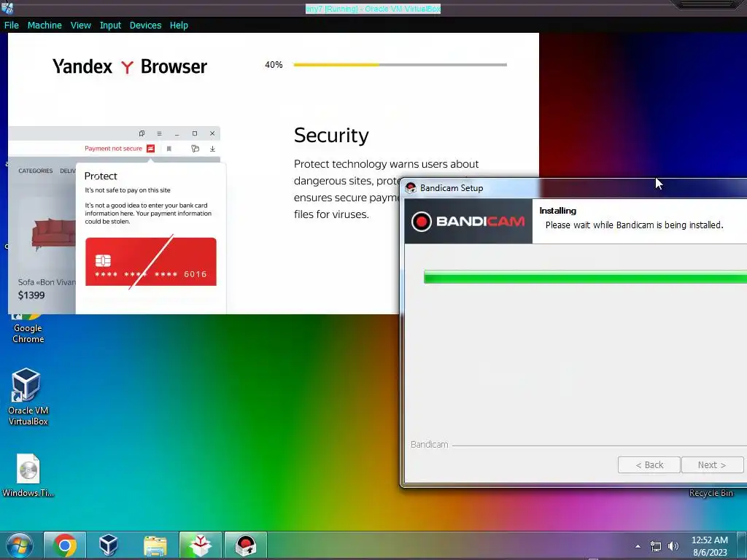Open the Input menu

pyautogui.click(x=110, y=26)
